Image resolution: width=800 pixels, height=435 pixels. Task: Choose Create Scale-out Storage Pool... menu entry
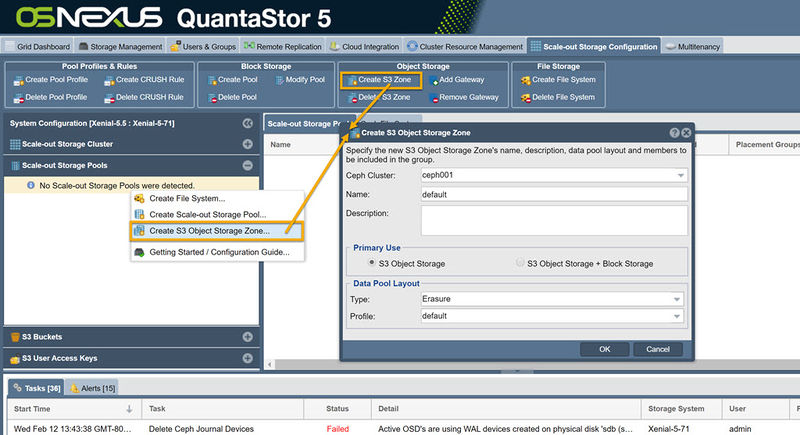point(217,215)
